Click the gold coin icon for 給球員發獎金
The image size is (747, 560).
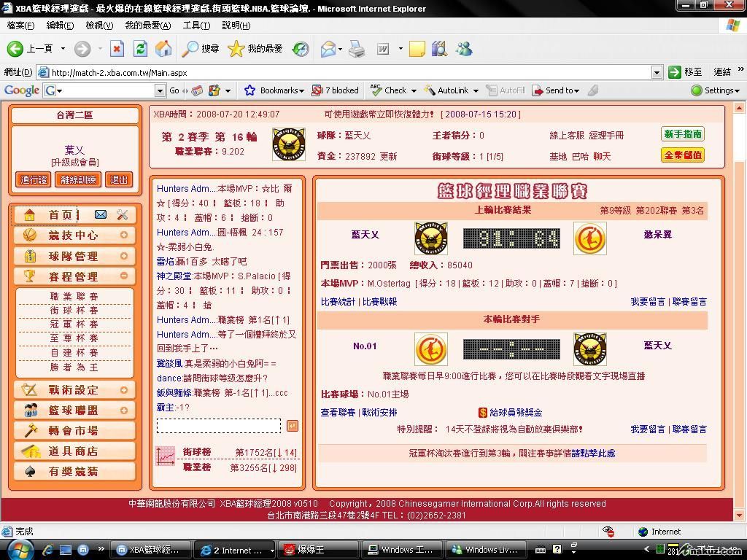483,413
